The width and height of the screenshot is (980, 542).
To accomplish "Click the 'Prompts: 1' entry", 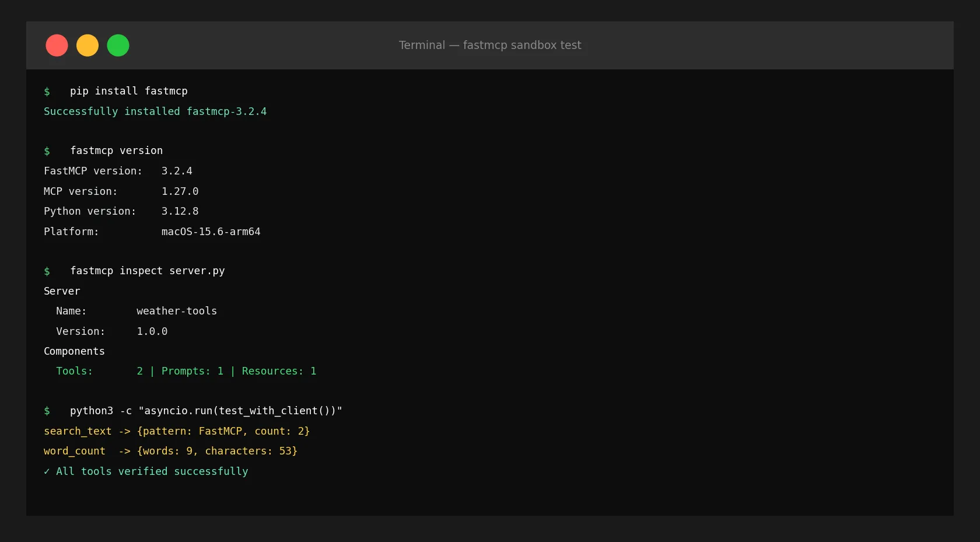I will (x=192, y=371).
